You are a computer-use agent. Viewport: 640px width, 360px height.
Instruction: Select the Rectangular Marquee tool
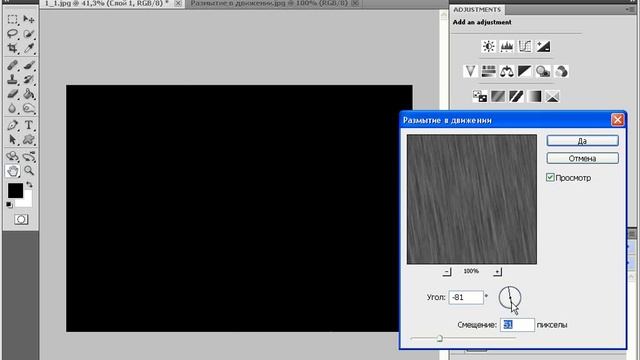point(13,19)
